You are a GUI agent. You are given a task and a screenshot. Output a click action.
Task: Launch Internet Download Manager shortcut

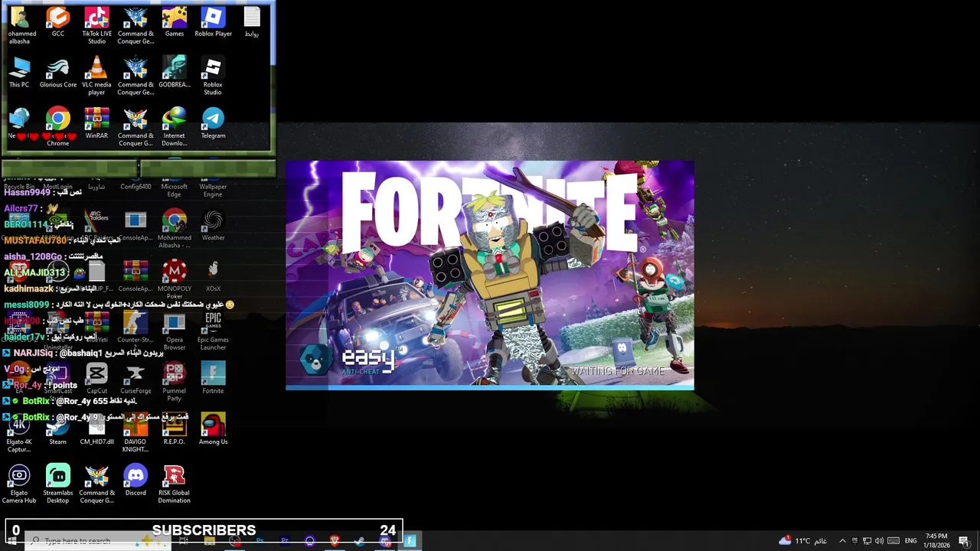pos(174,127)
